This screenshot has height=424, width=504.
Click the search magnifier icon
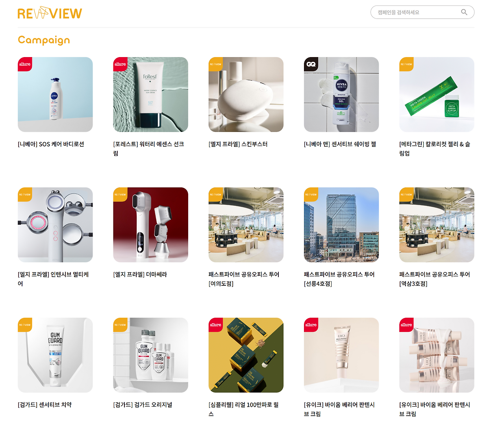[x=464, y=12]
